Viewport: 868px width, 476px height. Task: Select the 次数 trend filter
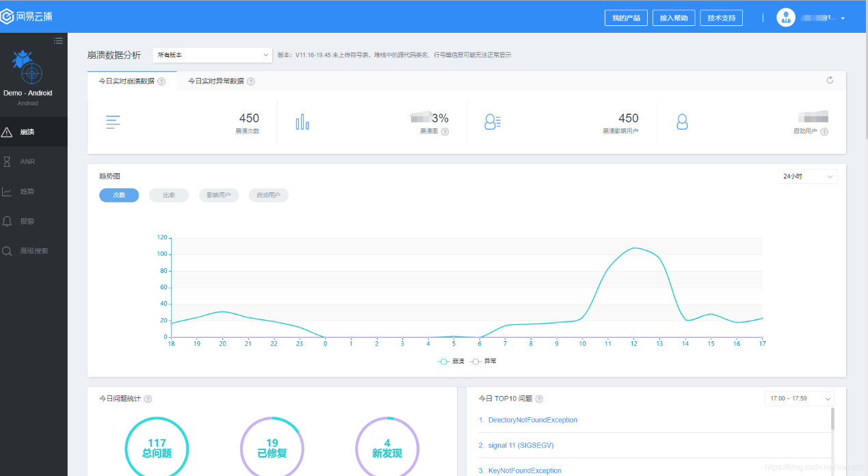[119, 196]
